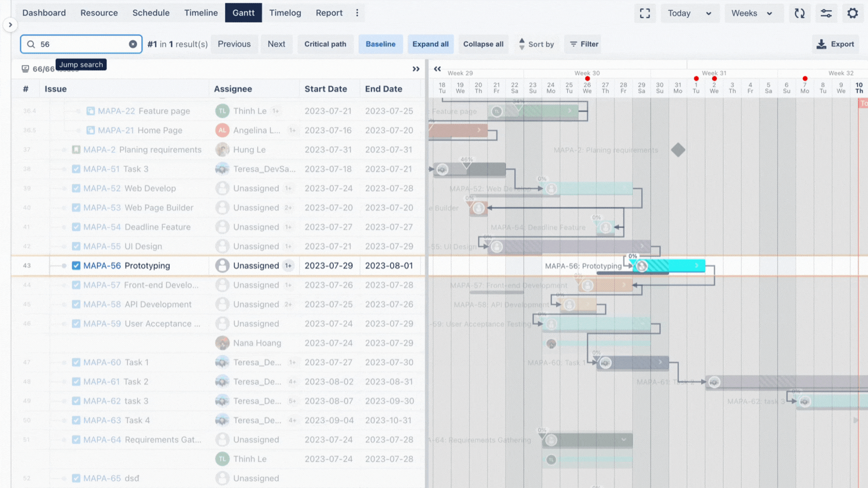Open the settings gear icon
Viewport: 868px width, 488px height.
click(853, 13)
